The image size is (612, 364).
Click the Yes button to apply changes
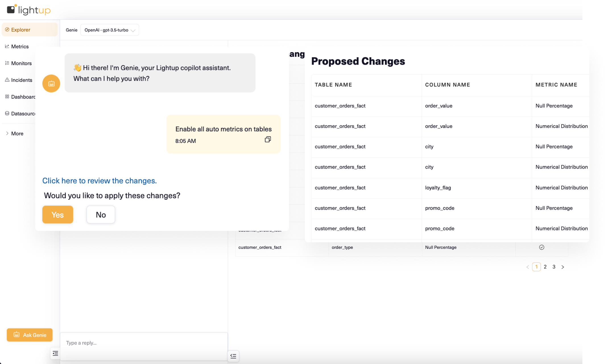[x=58, y=215]
